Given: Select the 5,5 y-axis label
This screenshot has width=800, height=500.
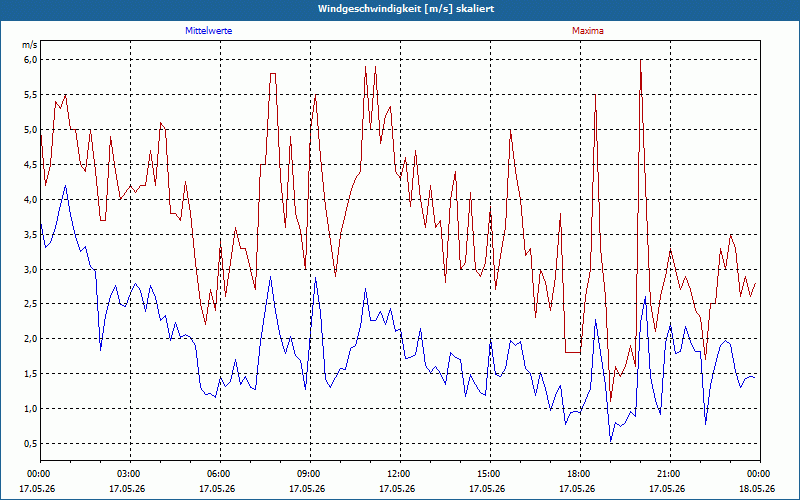Looking at the screenshot, I should pyautogui.click(x=30, y=94).
